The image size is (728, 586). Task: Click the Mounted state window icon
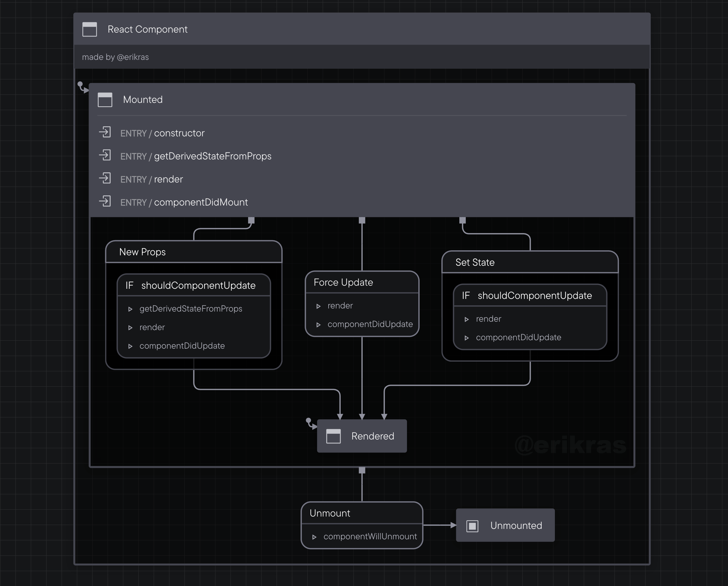(105, 100)
